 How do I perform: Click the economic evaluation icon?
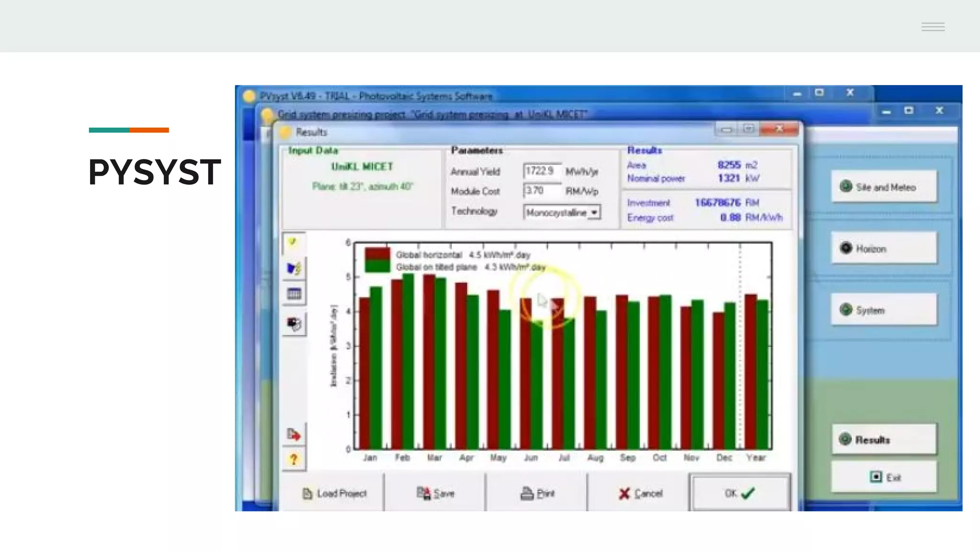(x=294, y=324)
